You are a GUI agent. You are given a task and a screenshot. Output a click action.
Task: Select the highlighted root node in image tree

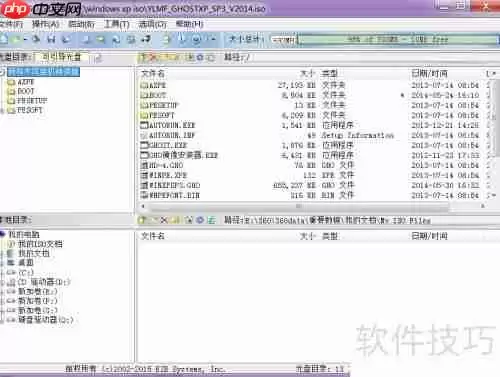pos(43,72)
